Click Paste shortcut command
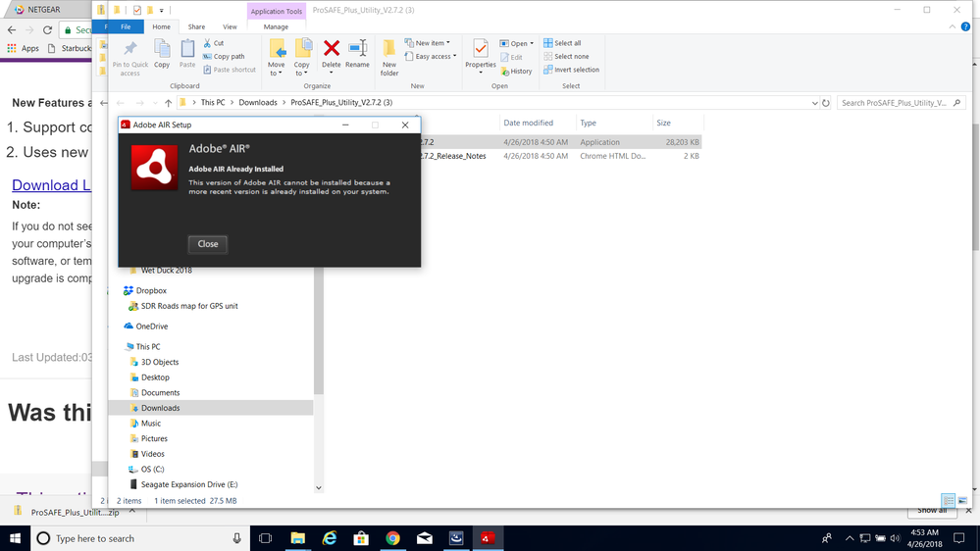 (x=230, y=70)
